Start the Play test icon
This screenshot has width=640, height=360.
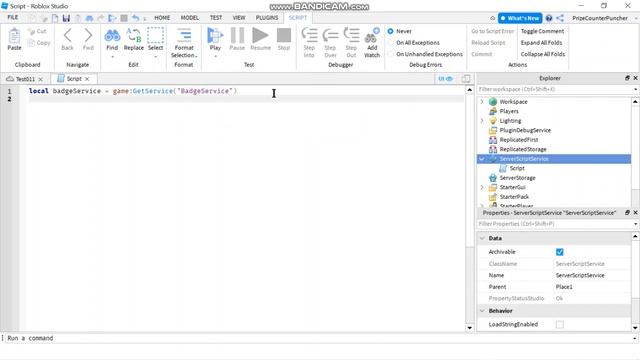[215, 36]
